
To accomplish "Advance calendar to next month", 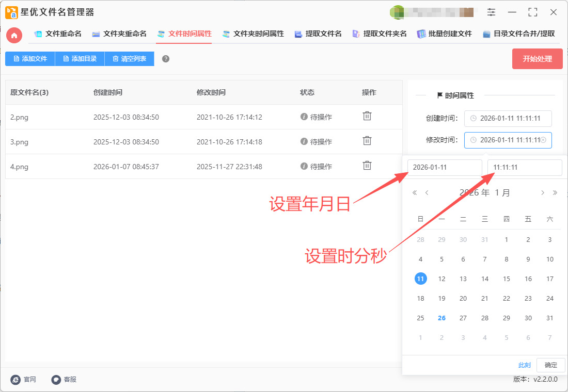I will [542, 193].
